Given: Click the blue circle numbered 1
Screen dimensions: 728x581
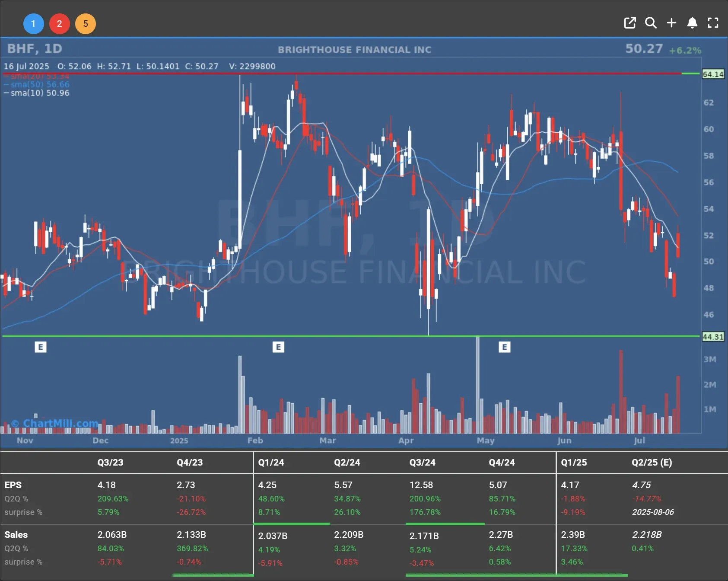Looking at the screenshot, I should click(33, 24).
